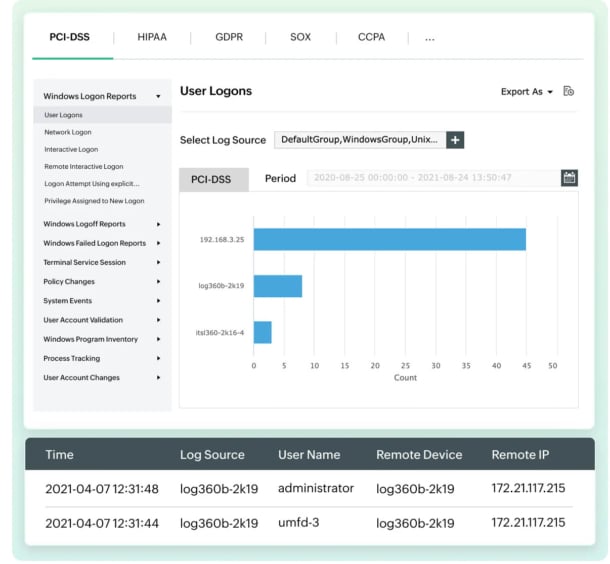
Task: Click the Select Log Source field
Action: point(360,140)
